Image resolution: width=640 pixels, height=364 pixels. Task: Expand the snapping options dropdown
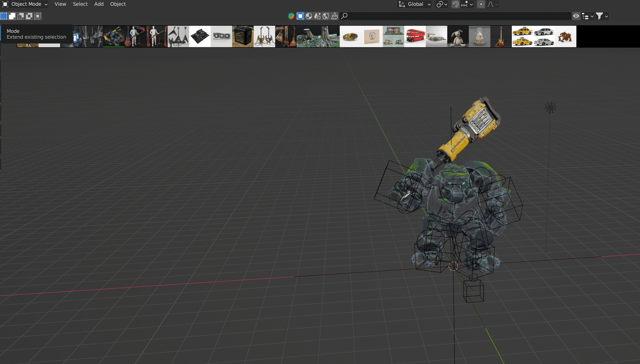click(467, 4)
